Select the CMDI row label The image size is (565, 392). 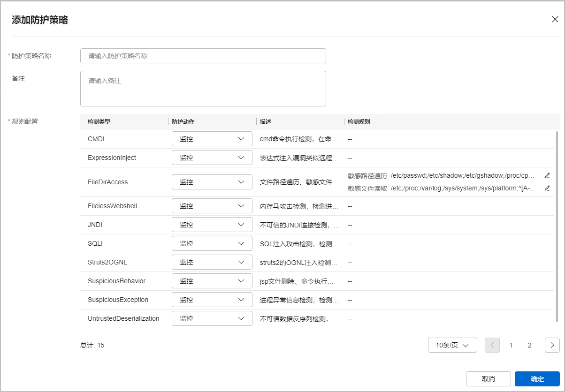click(96, 139)
